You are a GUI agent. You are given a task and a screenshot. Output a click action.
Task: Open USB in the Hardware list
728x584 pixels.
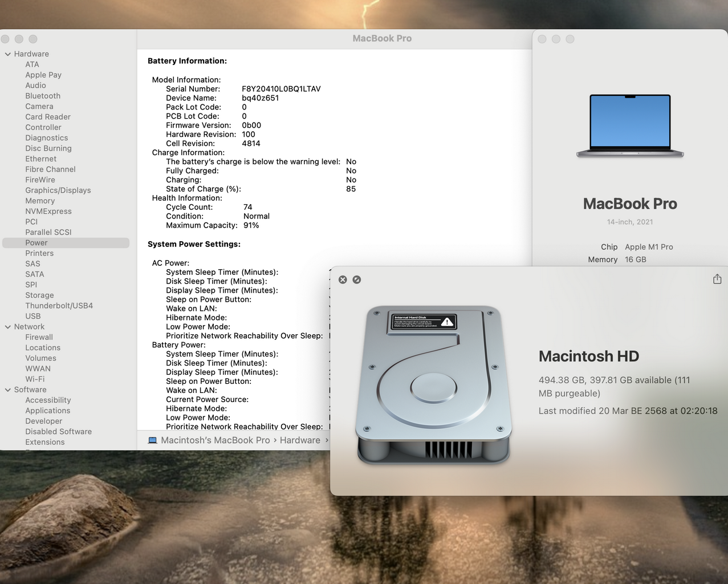pyautogui.click(x=33, y=317)
